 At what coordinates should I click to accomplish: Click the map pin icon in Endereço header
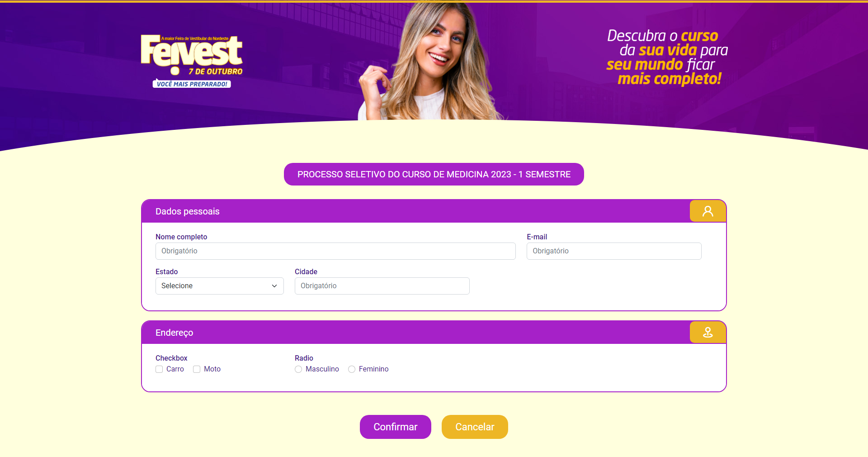point(708,333)
